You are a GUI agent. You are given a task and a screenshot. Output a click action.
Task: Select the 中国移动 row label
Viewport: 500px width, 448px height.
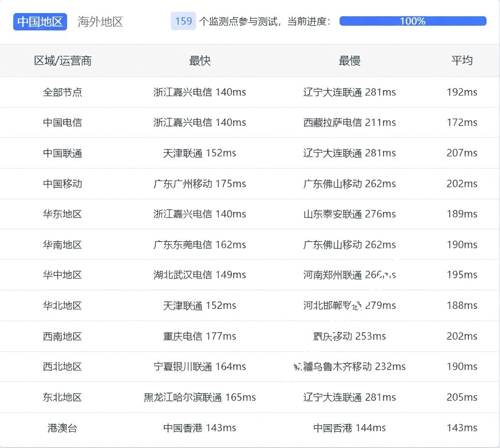pyautogui.click(x=62, y=184)
